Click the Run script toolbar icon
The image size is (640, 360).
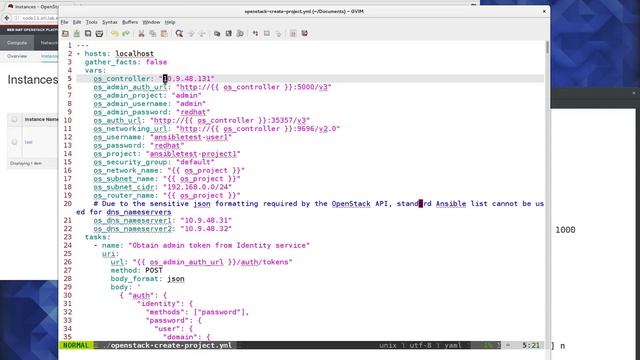[x=240, y=33]
